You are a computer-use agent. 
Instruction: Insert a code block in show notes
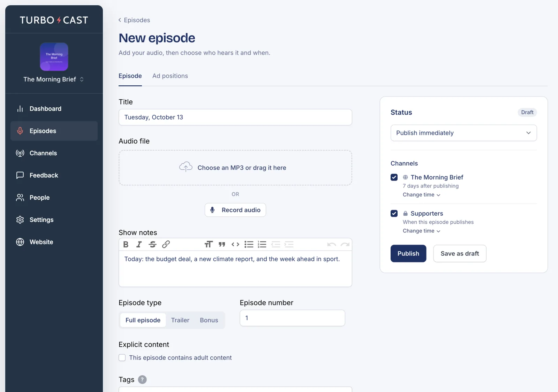(x=235, y=245)
